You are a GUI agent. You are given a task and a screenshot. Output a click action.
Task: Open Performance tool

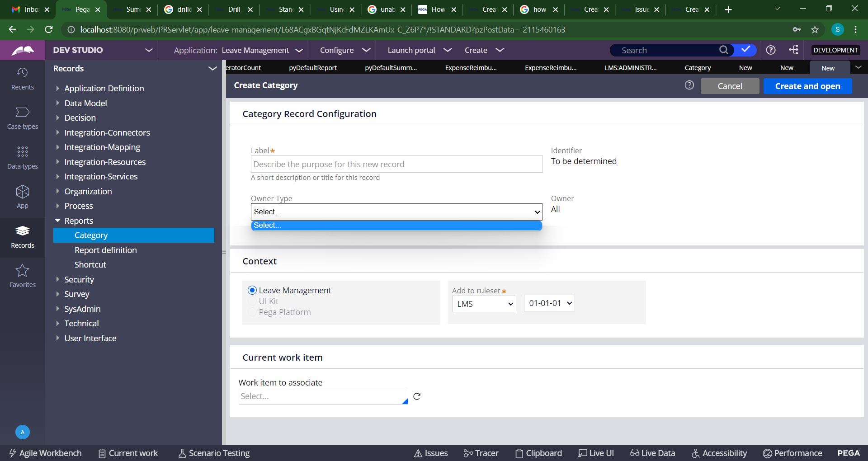click(793, 453)
